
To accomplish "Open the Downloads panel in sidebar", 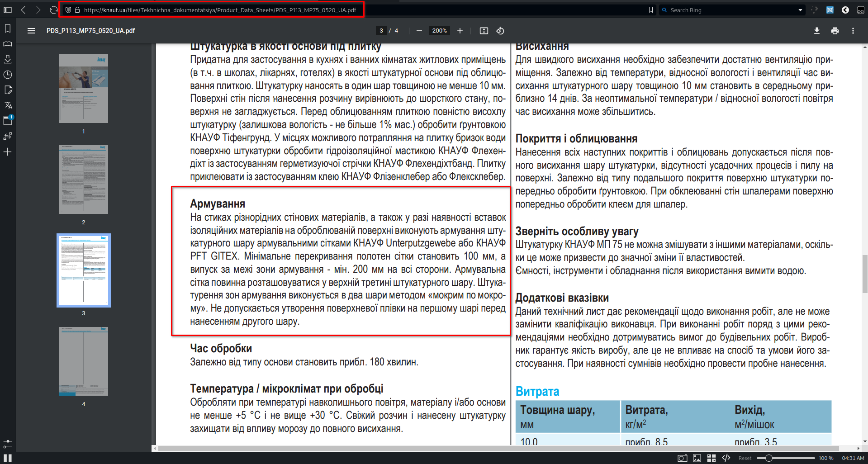I will [8, 59].
